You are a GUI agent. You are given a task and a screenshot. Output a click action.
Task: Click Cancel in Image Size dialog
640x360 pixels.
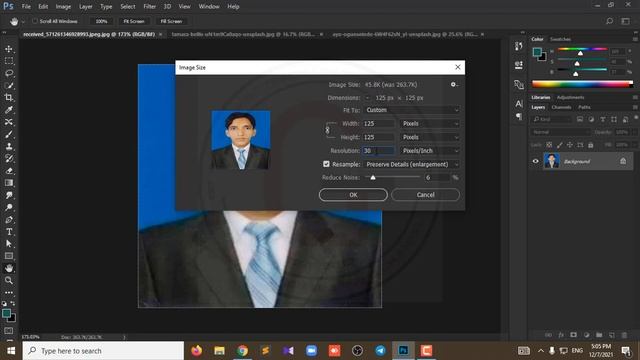pyautogui.click(x=425, y=195)
